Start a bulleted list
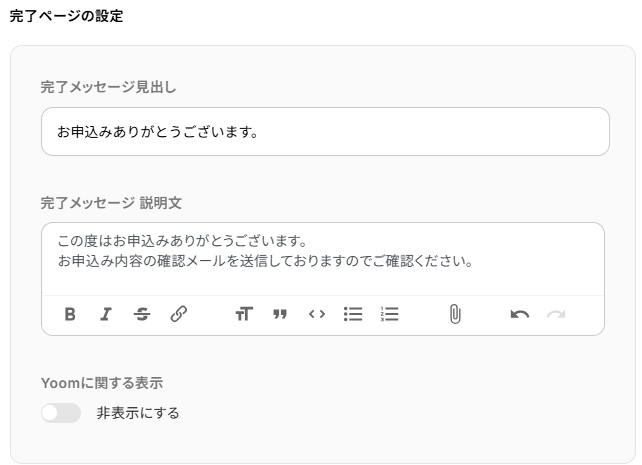 pos(353,314)
